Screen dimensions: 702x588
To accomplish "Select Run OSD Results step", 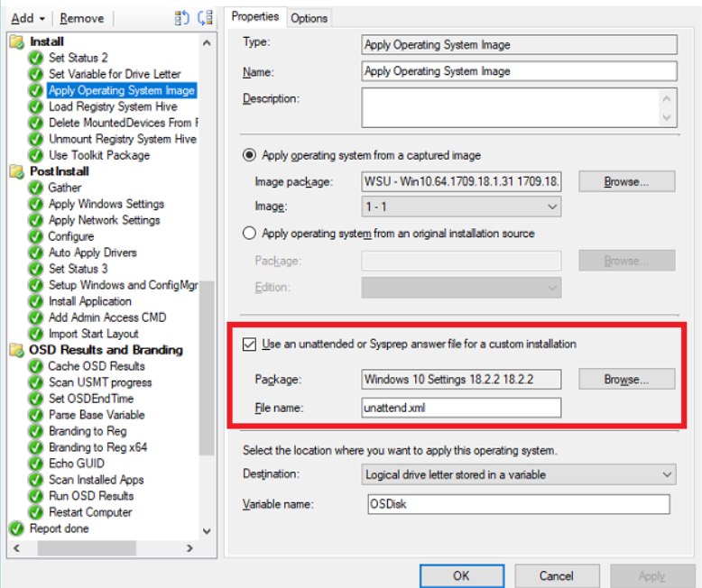I will pyautogui.click(x=91, y=496).
